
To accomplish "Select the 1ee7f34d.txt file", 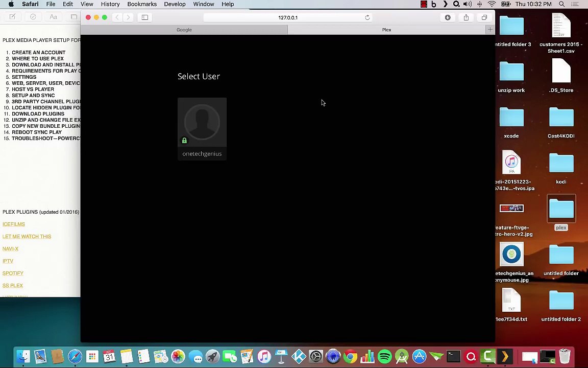I will point(511,300).
